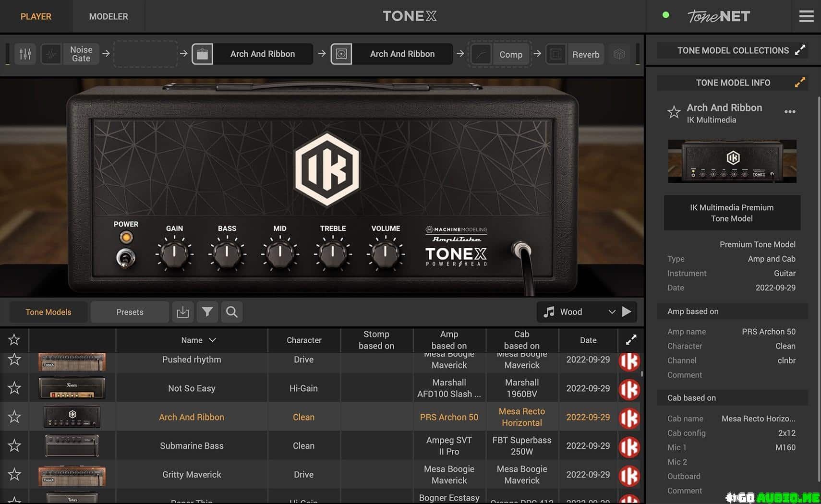Open ToneNET from the logo
Image resolution: width=821 pixels, height=504 pixels.
[x=718, y=16]
